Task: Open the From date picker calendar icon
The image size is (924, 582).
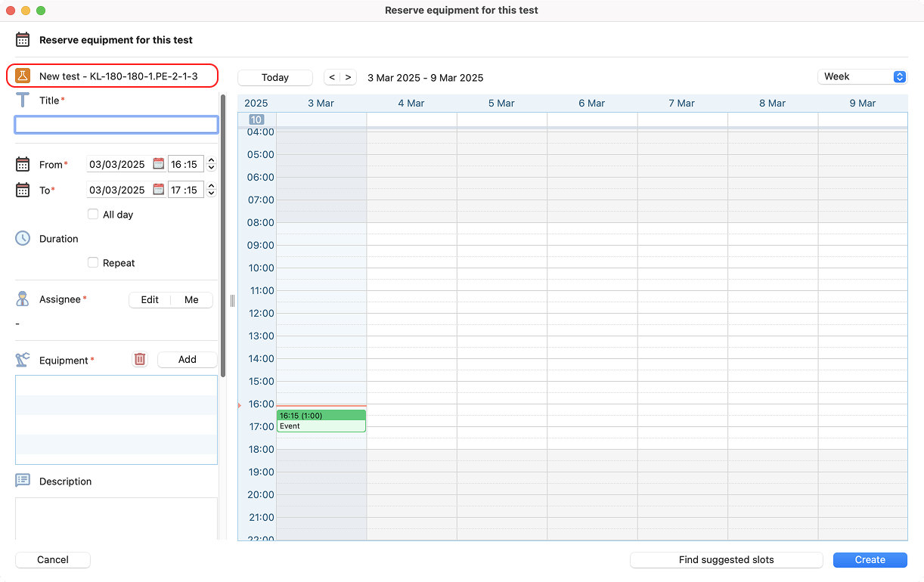Action: click(x=158, y=164)
